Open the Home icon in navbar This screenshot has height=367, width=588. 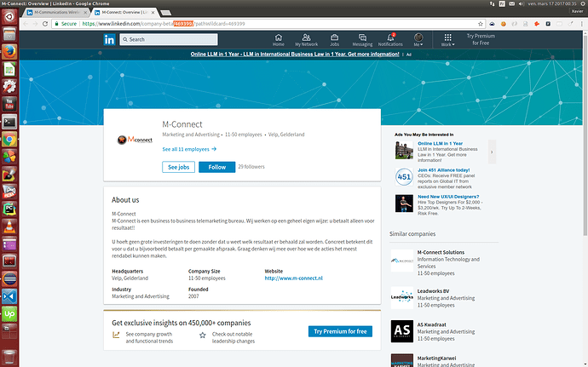pyautogui.click(x=279, y=40)
